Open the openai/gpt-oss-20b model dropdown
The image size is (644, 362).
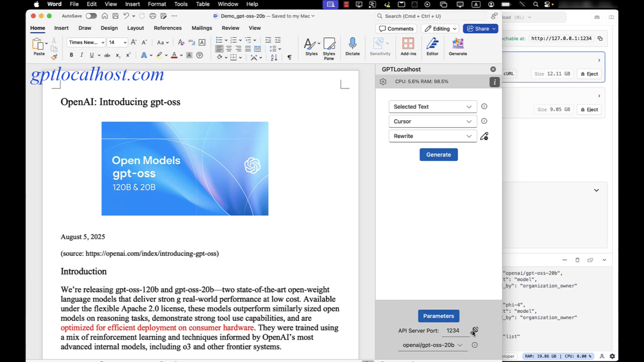pos(433,345)
